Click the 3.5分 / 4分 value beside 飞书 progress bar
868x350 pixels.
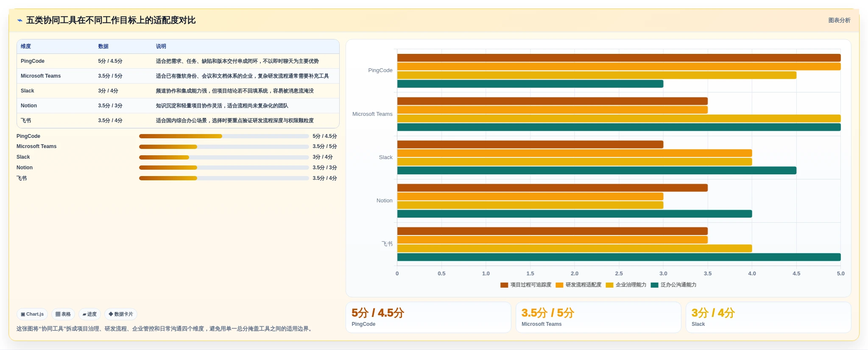pos(325,178)
